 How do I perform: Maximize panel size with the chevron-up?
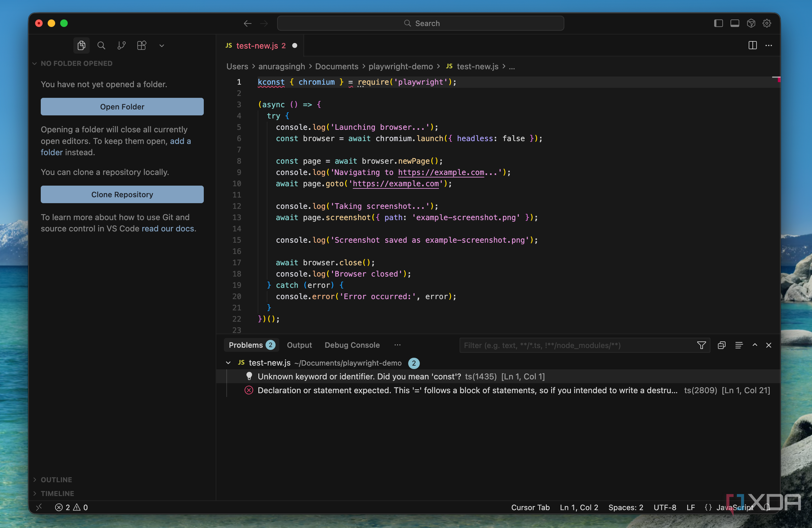[755, 345]
